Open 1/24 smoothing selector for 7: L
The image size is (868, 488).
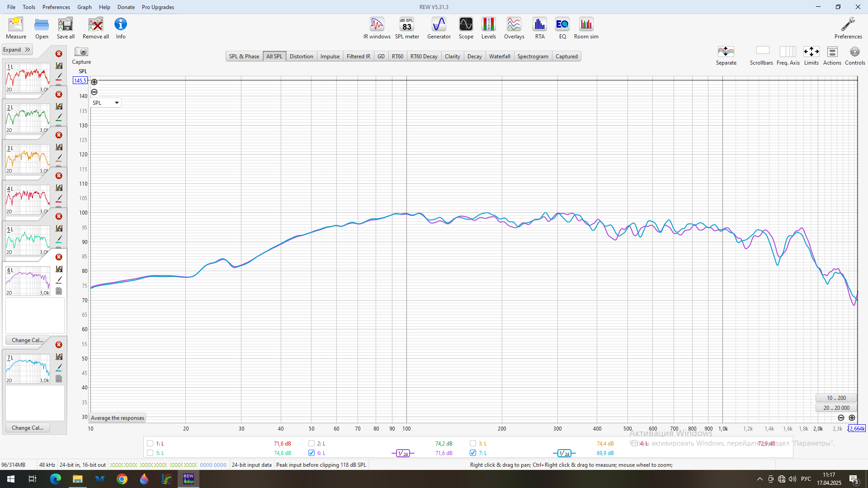click(x=564, y=453)
